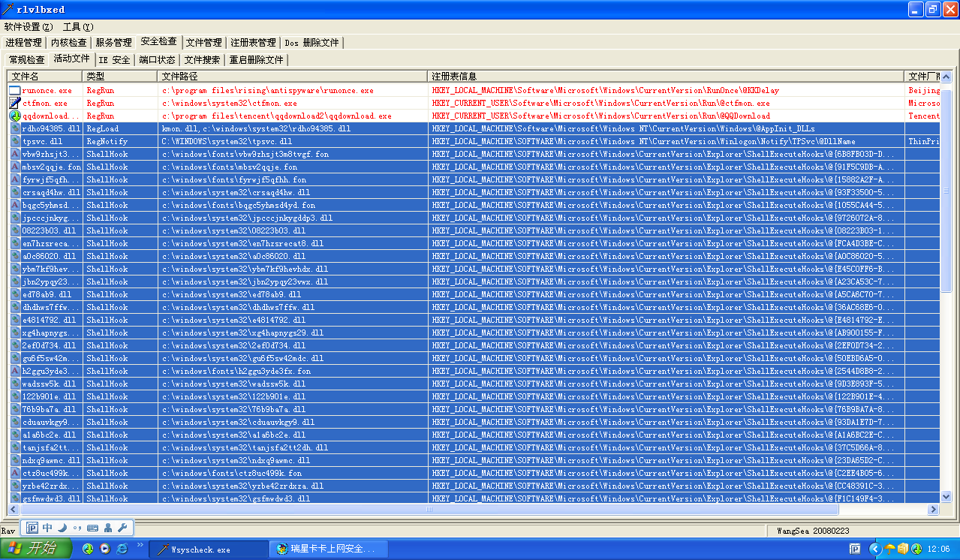Click the 'P' language bar icon on taskbar
Image resolution: width=960 pixels, height=560 pixels.
855,549
